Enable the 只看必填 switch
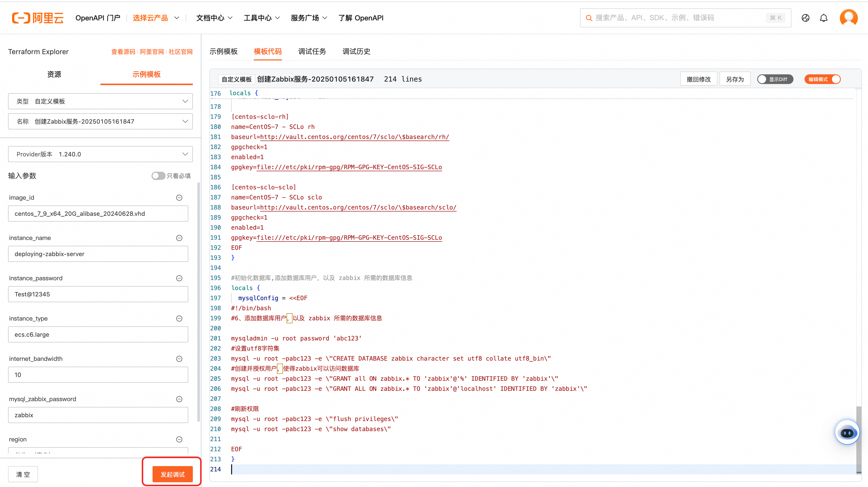Viewport: 868px width, 487px height. (158, 176)
